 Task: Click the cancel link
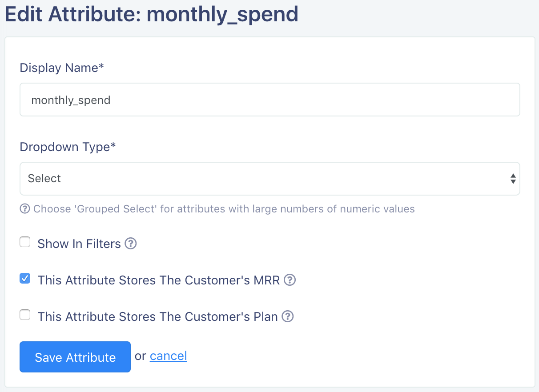[x=169, y=356]
